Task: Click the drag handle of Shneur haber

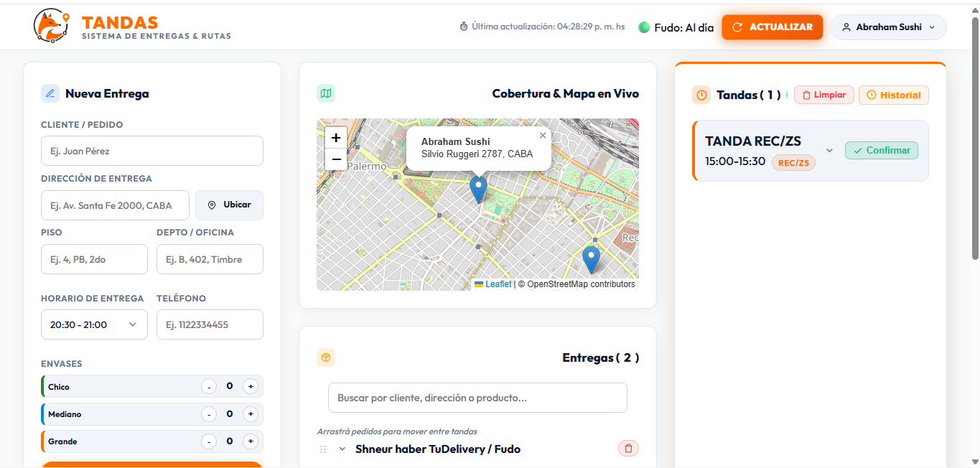Action: click(x=323, y=449)
